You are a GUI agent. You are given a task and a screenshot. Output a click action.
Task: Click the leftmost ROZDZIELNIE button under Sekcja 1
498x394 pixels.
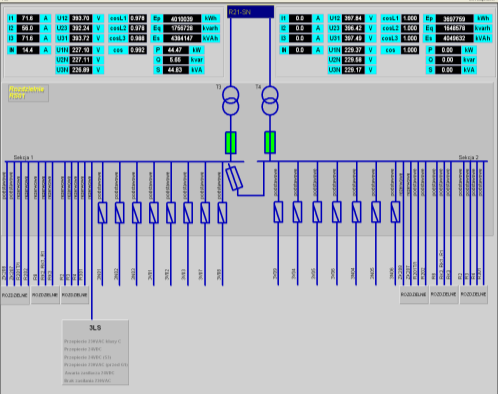coord(15,295)
